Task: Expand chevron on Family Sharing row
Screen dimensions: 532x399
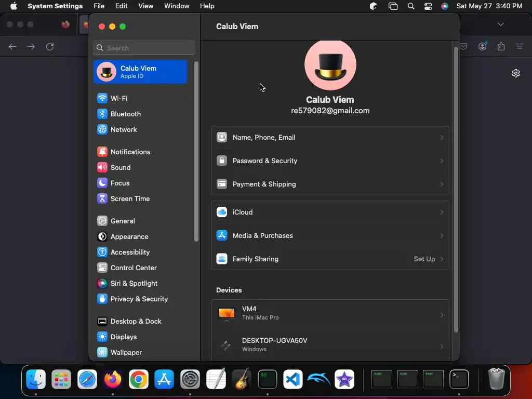Action: (x=442, y=259)
